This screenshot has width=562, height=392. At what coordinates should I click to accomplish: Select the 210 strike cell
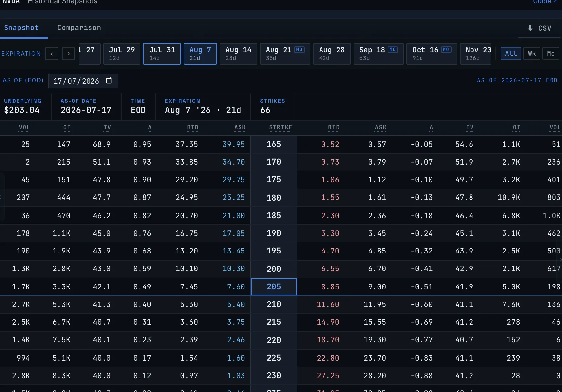(274, 304)
